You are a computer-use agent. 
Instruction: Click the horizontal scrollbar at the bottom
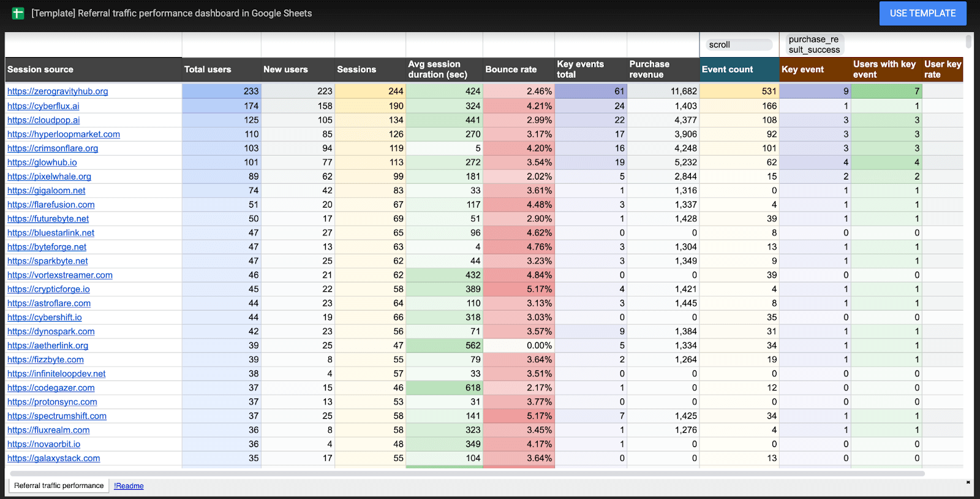(466, 473)
